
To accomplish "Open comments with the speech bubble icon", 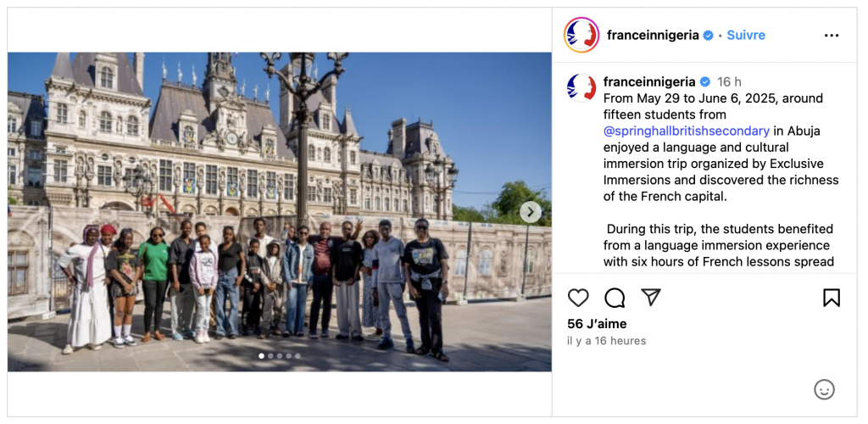I will click(615, 298).
